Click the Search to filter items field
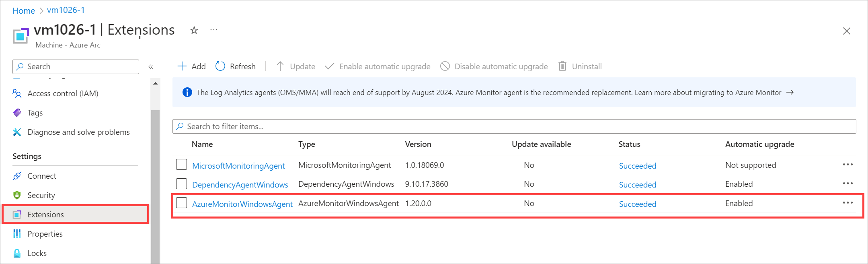Image resolution: width=868 pixels, height=264 pixels. click(x=514, y=126)
